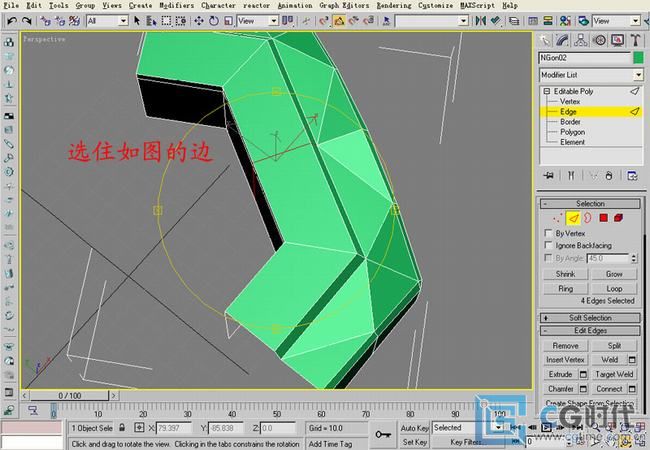Select the Select and Move tool

coord(199,21)
